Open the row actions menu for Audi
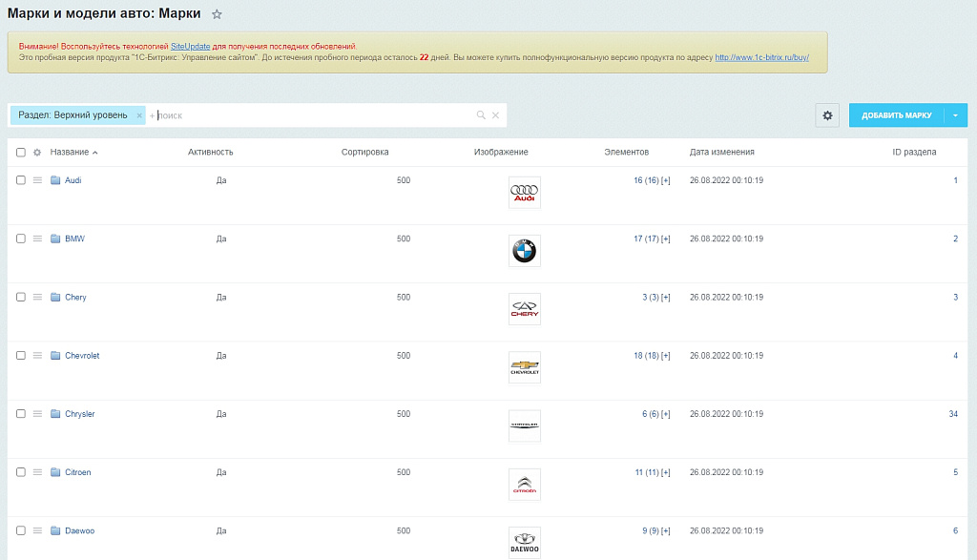Image resolution: width=977 pixels, height=560 pixels. (x=37, y=180)
